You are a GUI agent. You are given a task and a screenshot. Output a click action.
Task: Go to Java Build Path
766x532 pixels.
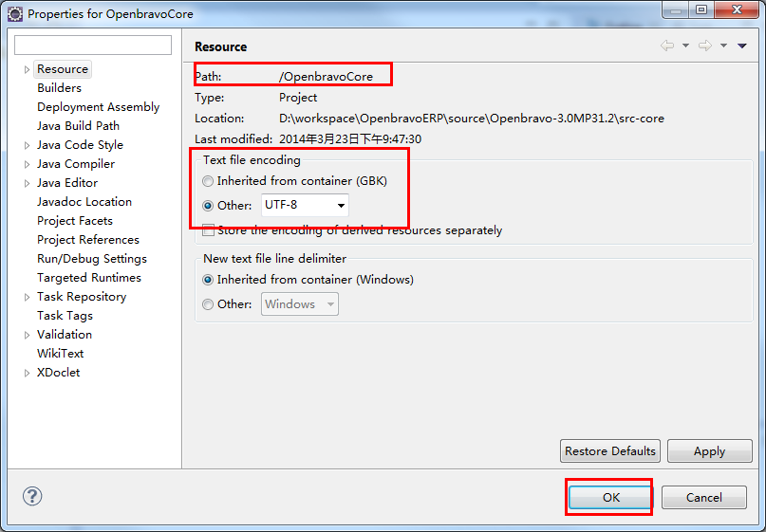78,126
